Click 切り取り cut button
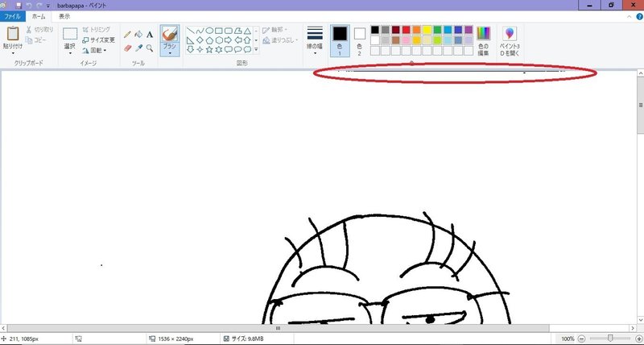 click(x=39, y=30)
